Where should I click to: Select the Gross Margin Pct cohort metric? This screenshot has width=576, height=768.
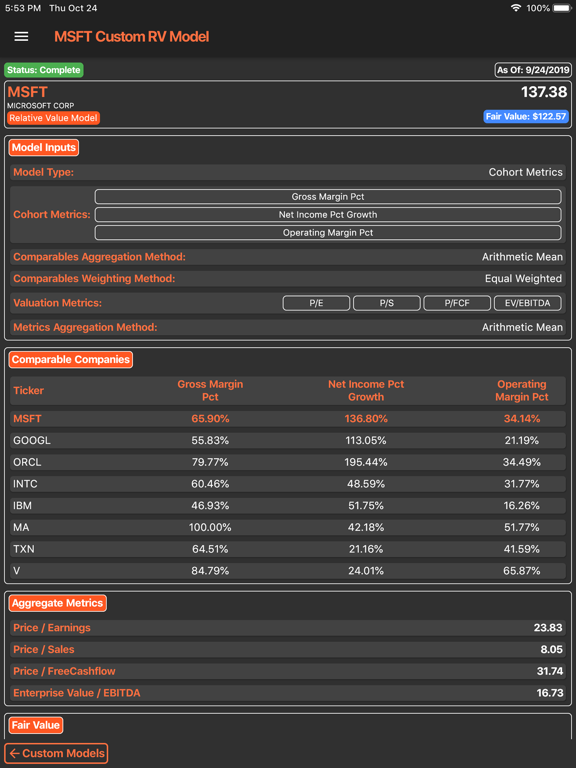[328, 196]
